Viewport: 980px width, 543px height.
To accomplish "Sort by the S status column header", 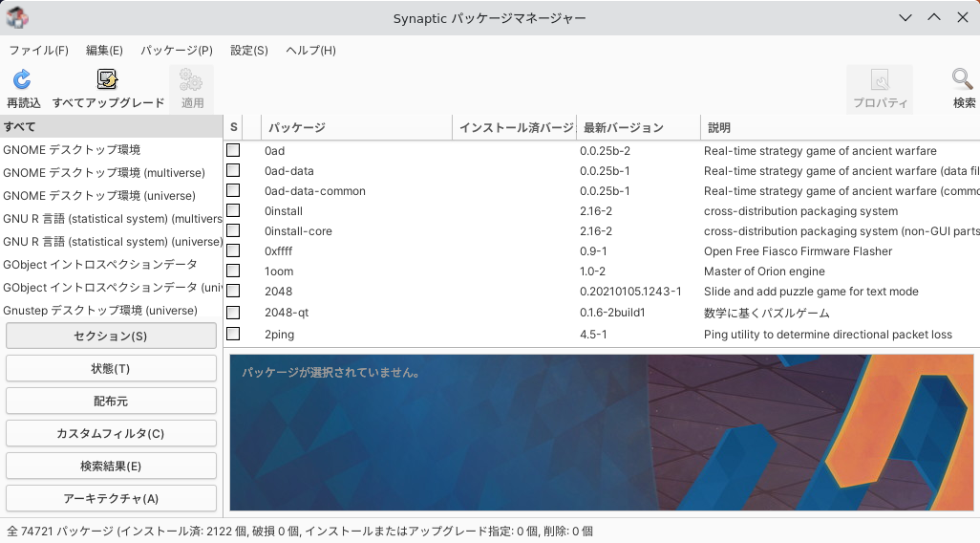I will coord(233,127).
